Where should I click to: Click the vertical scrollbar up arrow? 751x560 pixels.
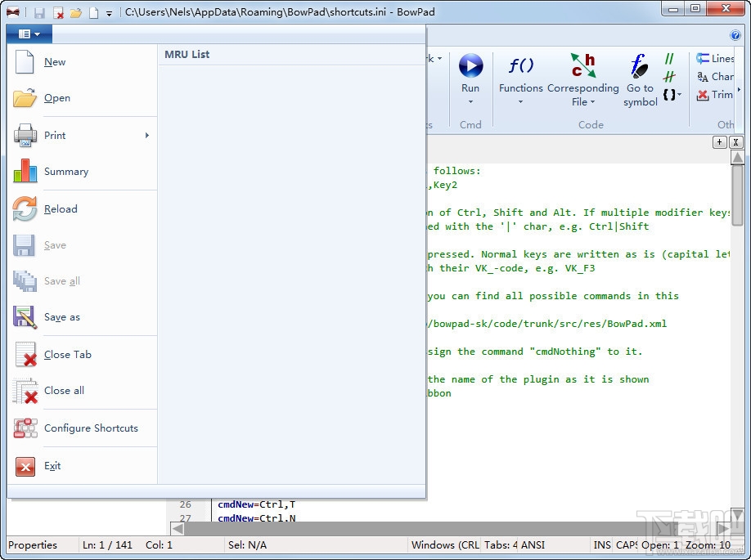pyautogui.click(x=738, y=157)
